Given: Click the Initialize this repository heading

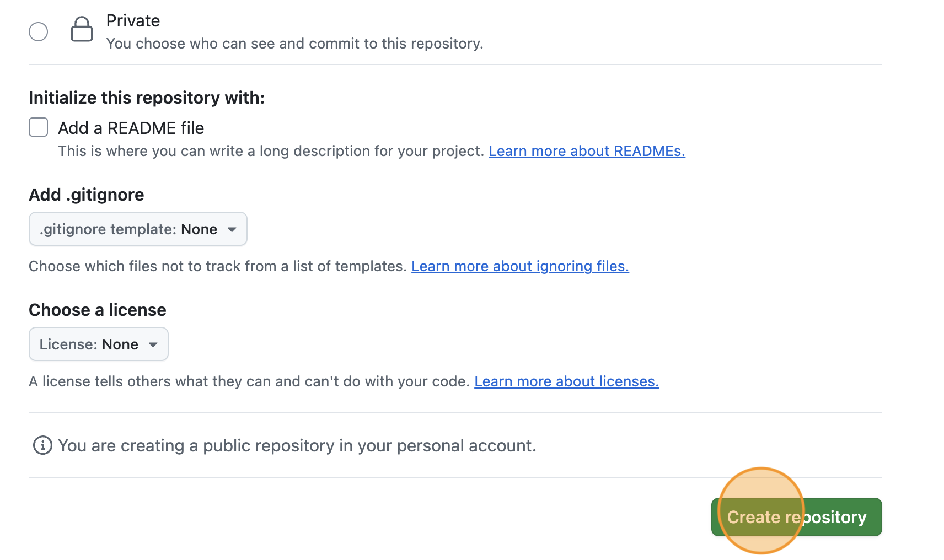Looking at the screenshot, I should 147,98.
